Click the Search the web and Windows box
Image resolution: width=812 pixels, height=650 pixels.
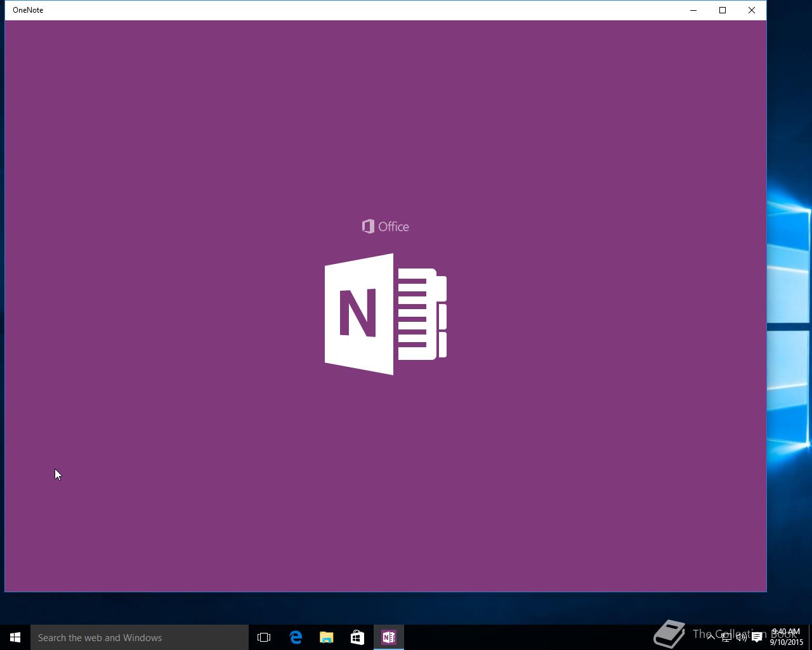140,637
